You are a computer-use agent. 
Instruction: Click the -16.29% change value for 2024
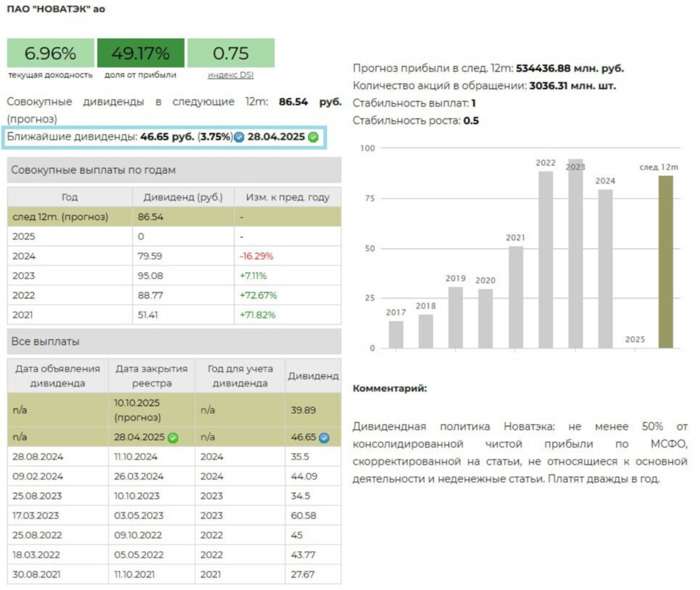(x=256, y=256)
